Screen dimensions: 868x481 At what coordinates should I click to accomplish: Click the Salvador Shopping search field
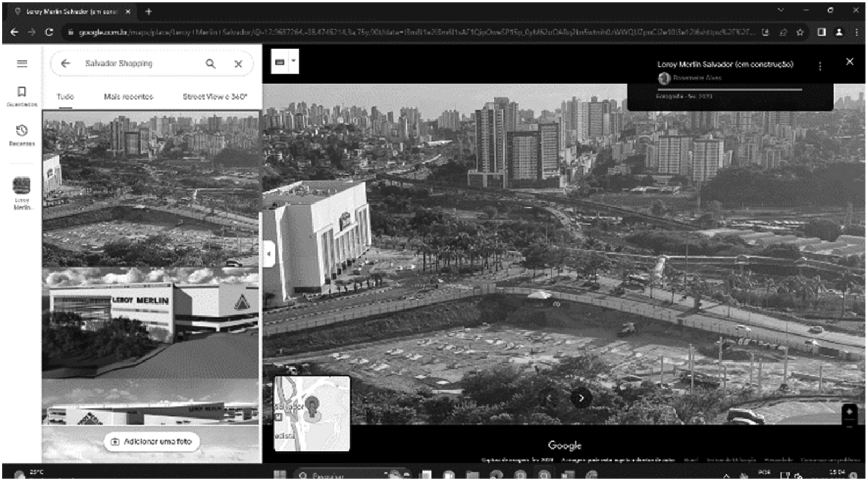[141, 64]
